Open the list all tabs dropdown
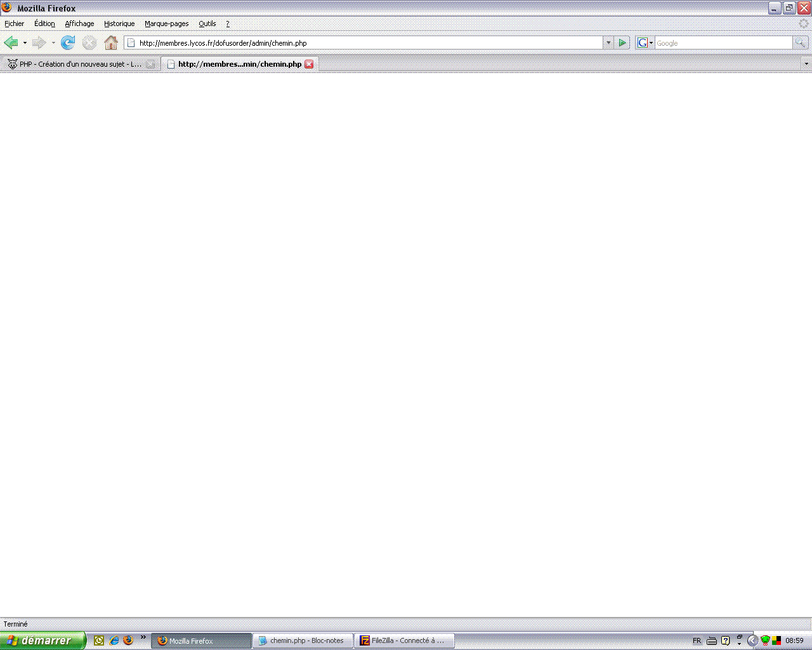The width and height of the screenshot is (812, 650). [806, 64]
